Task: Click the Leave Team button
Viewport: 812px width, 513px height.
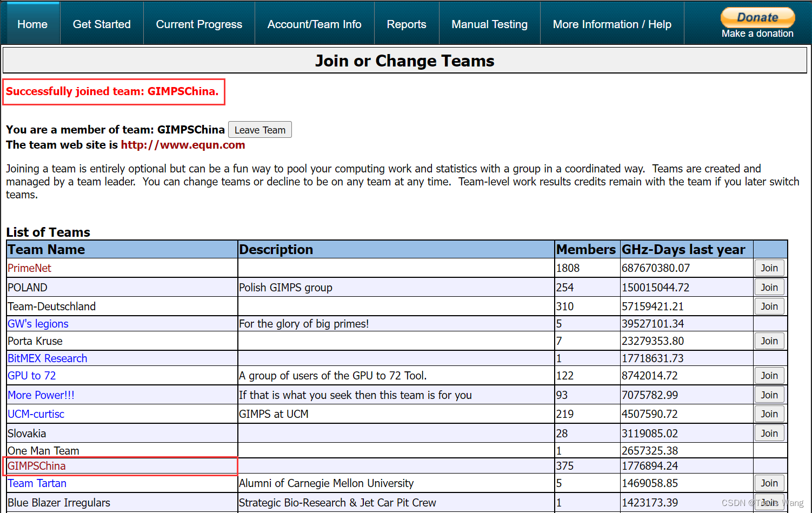Action: pos(260,130)
